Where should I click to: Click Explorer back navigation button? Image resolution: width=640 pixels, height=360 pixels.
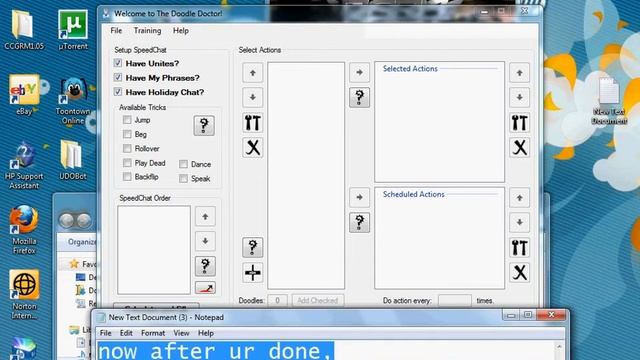[67, 220]
